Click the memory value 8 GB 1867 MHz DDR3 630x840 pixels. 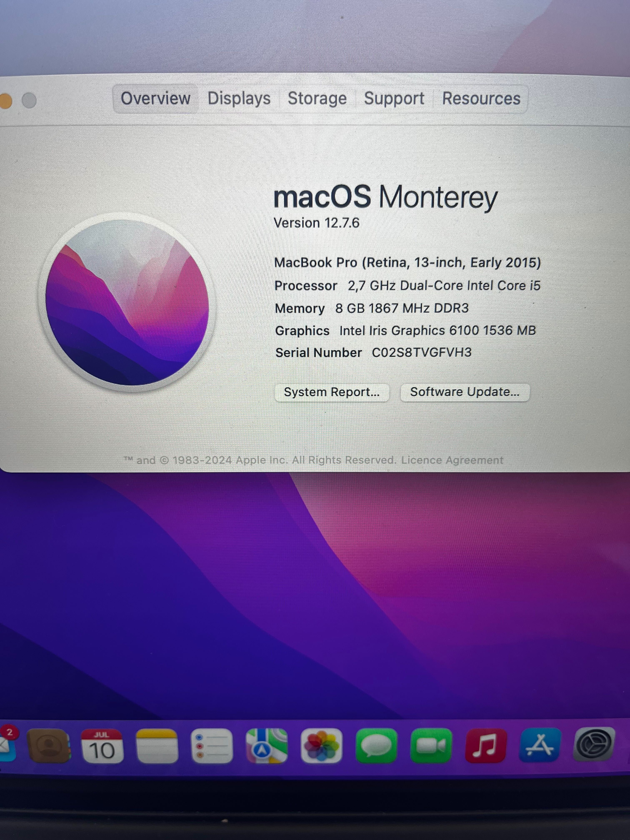coord(402,308)
